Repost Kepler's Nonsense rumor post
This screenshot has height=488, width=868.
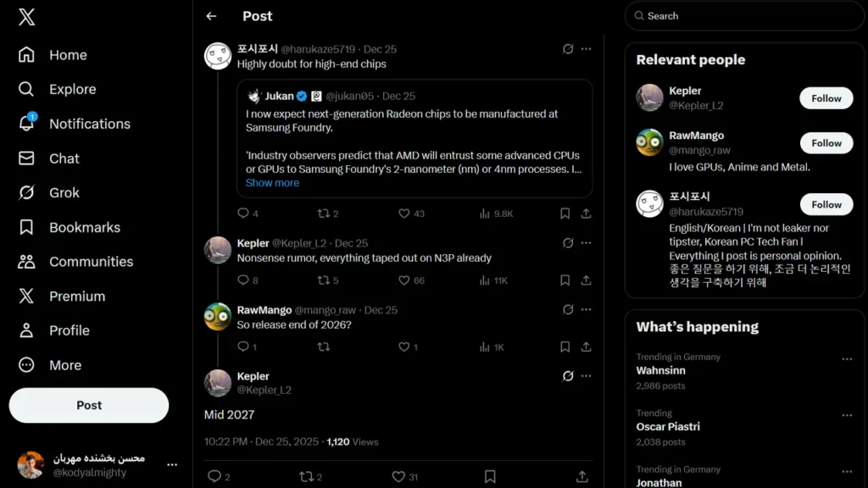[x=323, y=280]
